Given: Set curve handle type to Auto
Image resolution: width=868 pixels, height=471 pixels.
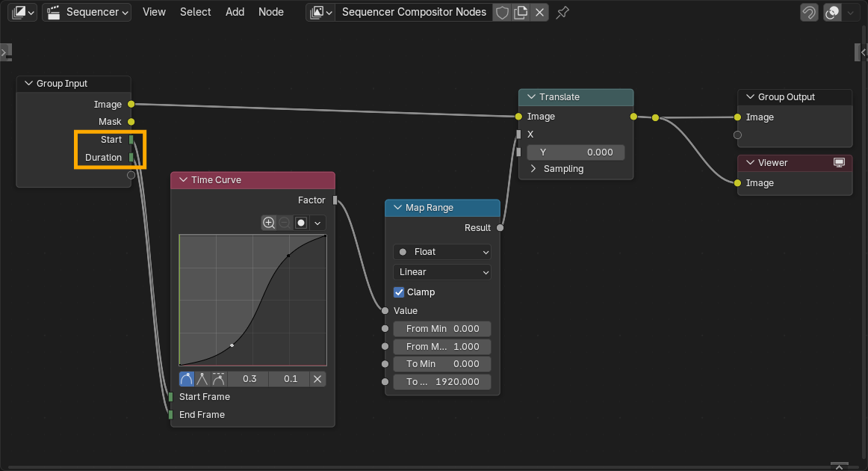Looking at the screenshot, I should pos(187,379).
